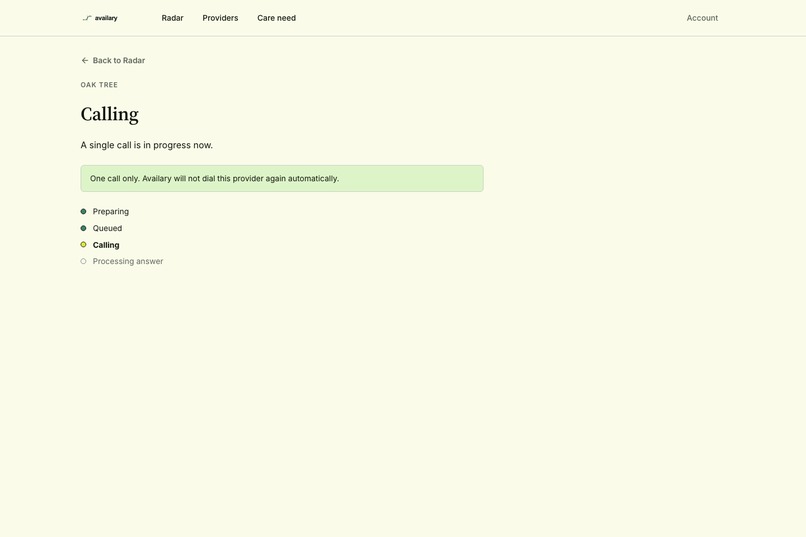Open the Care need section
Screen dimensions: 806x537
point(277,18)
